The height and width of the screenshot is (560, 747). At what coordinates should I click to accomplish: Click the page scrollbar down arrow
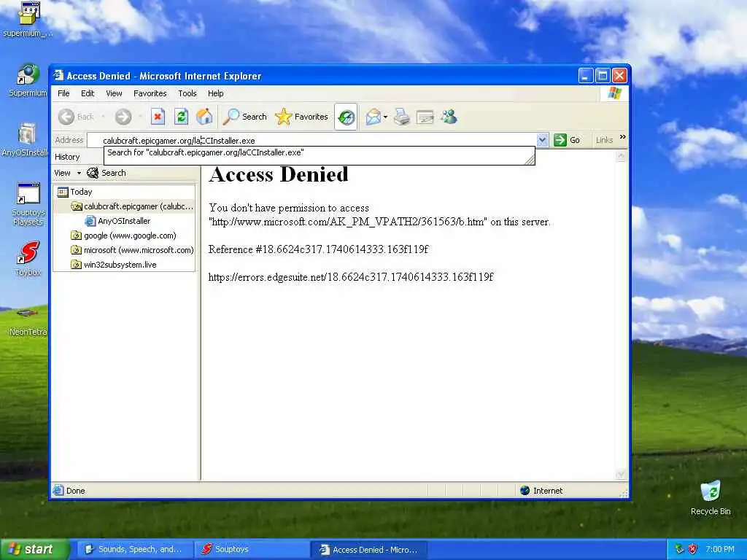click(x=621, y=474)
